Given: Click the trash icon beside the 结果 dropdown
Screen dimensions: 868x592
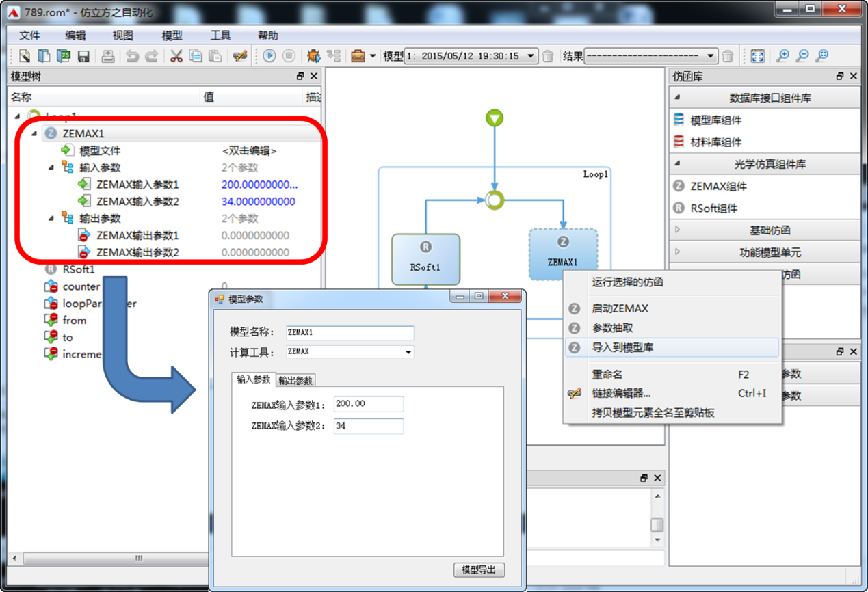Looking at the screenshot, I should coord(728,56).
